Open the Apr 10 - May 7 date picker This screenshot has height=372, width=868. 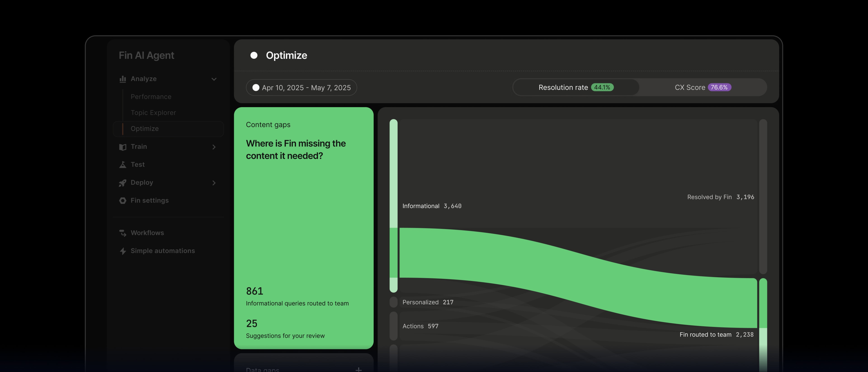click(x=301, y=88)
